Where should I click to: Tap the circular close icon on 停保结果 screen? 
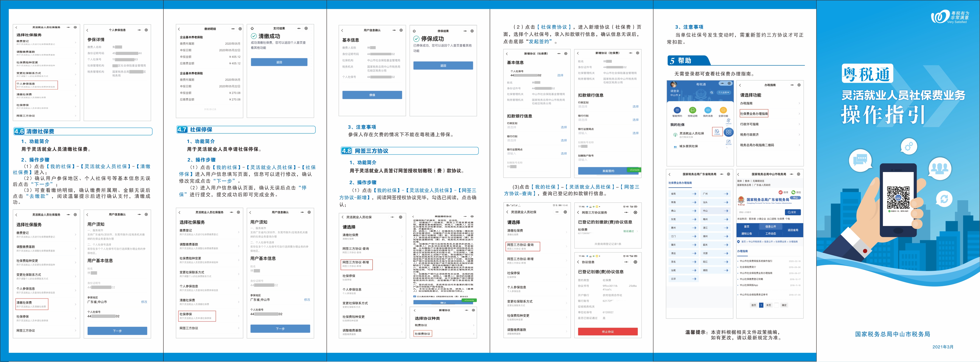click(x=472, y=31)
